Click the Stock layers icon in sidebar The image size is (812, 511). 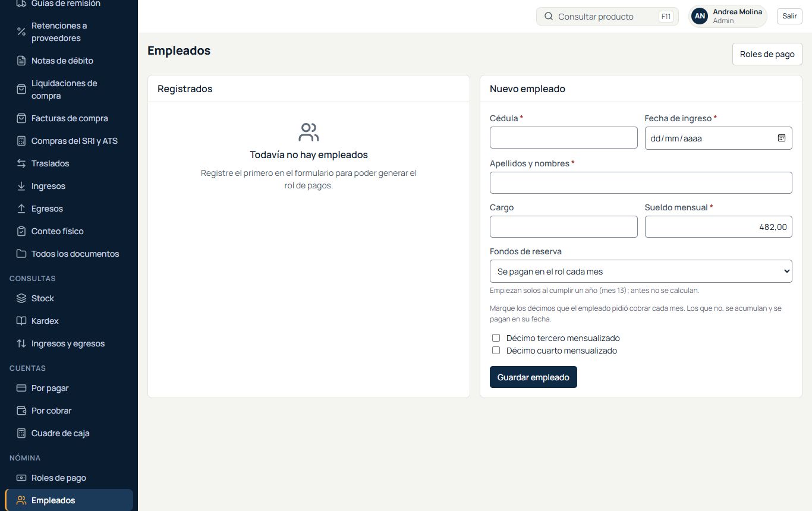pyautogui.click(x=21, y=298)
